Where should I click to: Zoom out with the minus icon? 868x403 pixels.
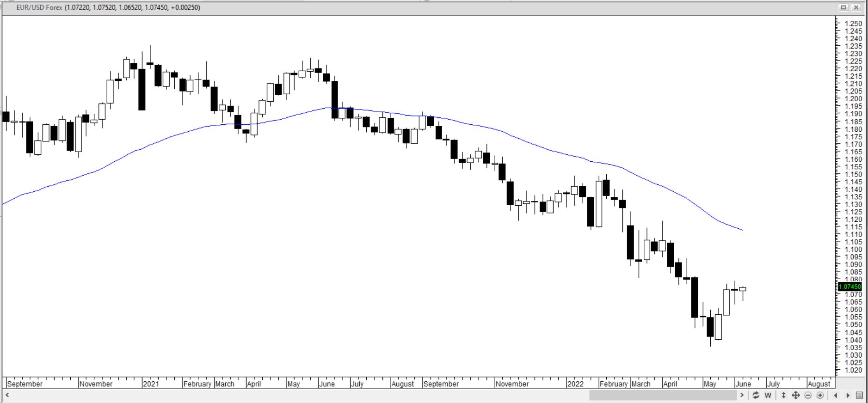[808, 395]
